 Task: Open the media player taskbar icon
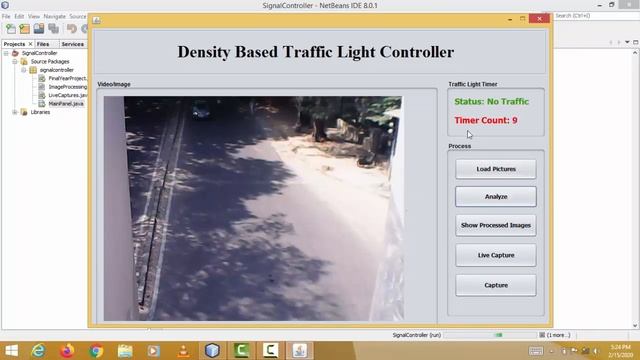[154, 351]
